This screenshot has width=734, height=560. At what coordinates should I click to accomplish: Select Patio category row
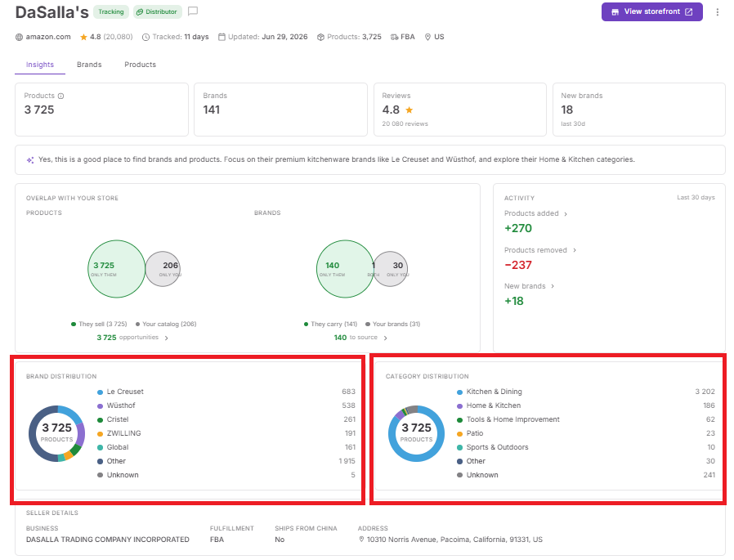(x=586, y=433)
